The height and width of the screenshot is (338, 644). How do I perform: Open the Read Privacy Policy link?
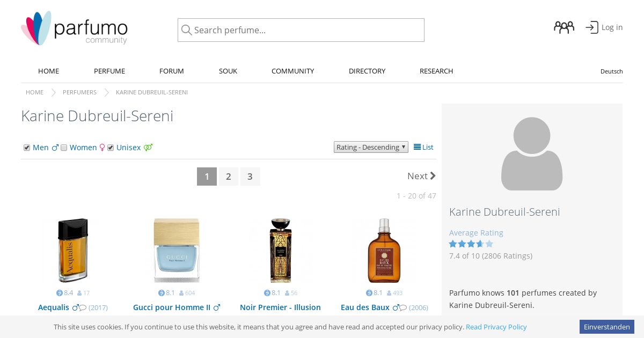coord(496,327)
